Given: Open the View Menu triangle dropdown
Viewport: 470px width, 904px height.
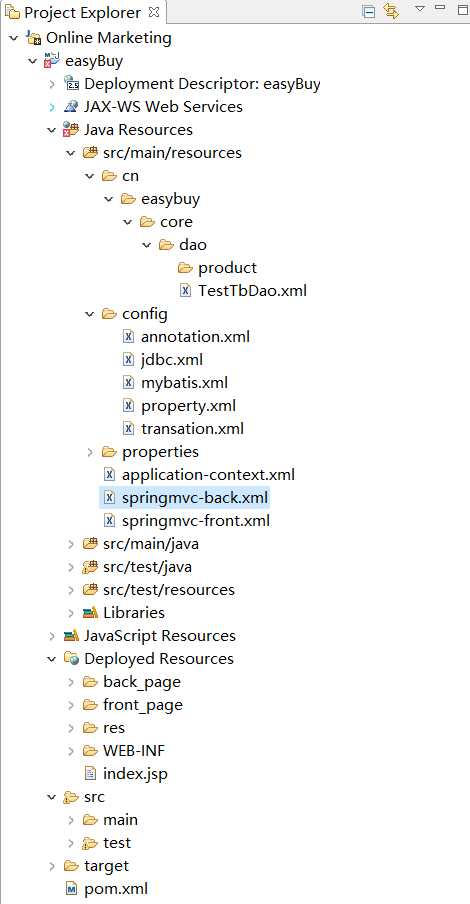Looking at the screenshot, I should (x=420, y=9).
